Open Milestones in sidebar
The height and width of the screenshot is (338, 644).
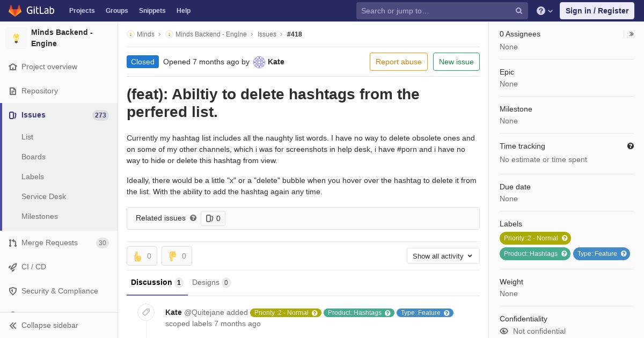[40, 216]
